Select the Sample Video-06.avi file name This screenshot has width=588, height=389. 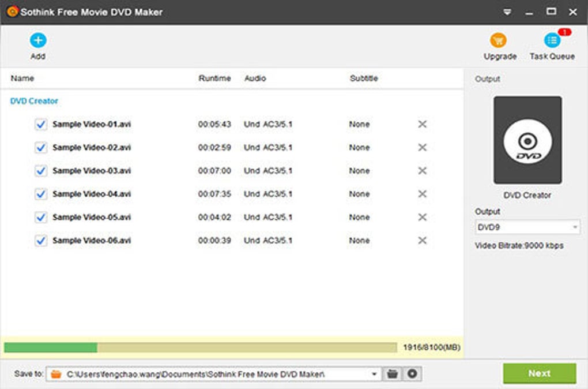92,241
